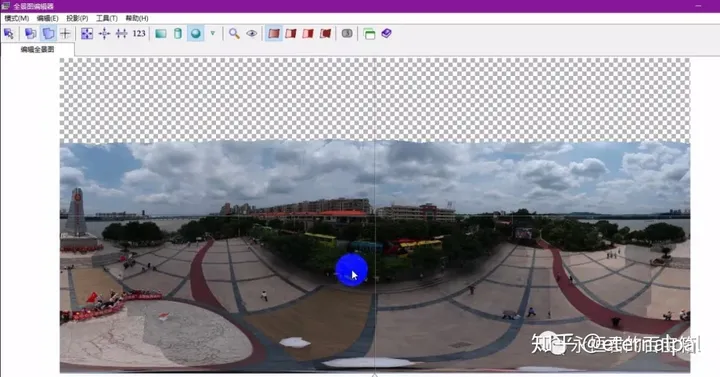Viewport: 720px width, 377px height.
Task: Enable the center point crosshair tool
Action: coord(65,34)
